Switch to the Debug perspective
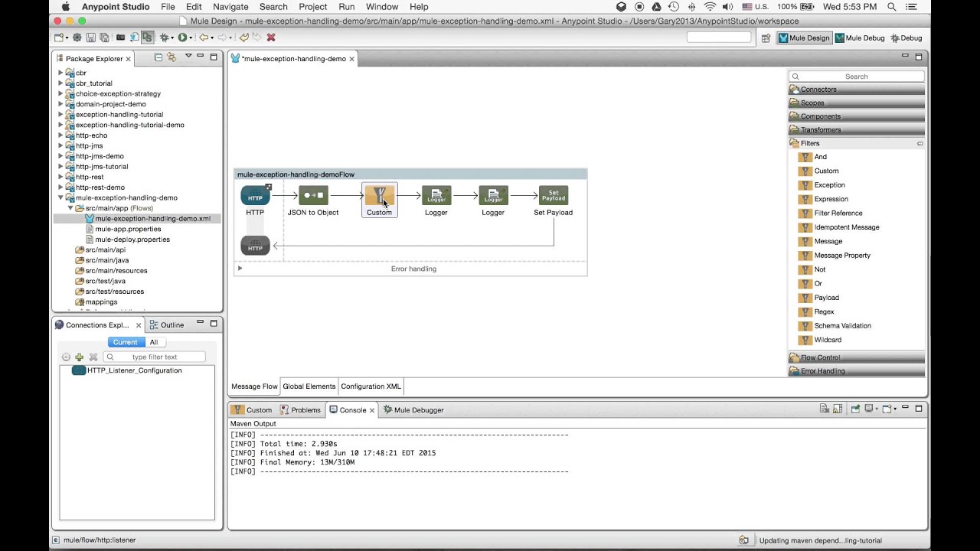 [906, 37]
